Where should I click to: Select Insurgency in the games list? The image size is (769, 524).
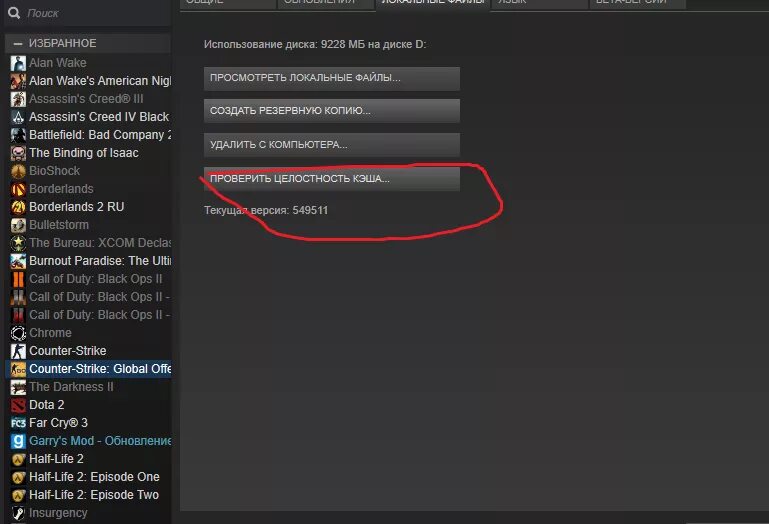tap(90, 513)
